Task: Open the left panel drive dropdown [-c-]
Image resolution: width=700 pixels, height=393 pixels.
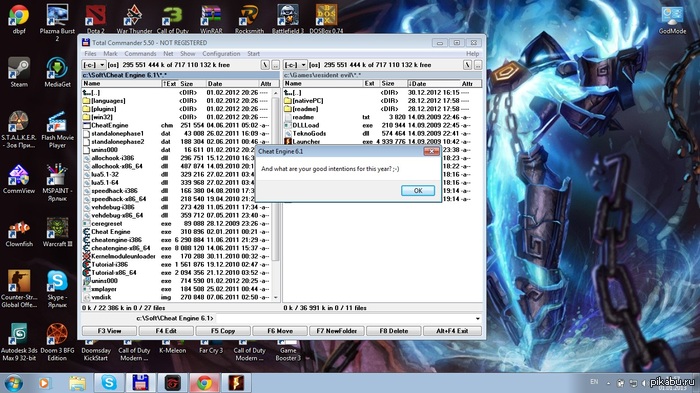Action: pos(94,65)
